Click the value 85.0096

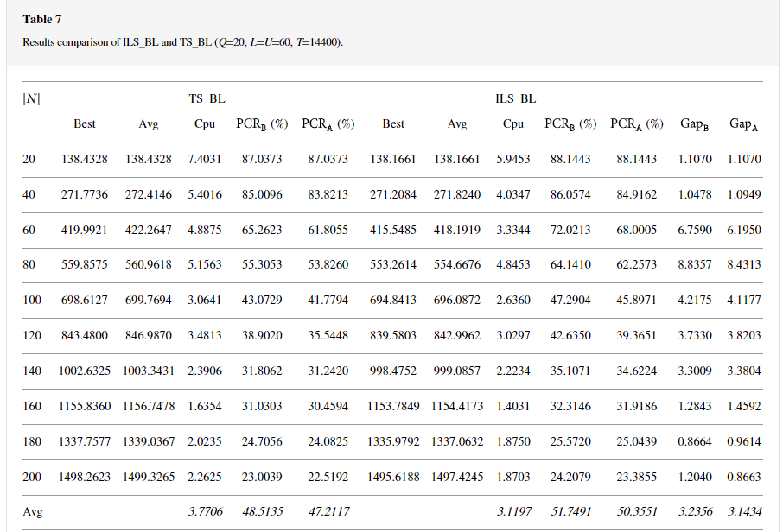pos(262,194)
